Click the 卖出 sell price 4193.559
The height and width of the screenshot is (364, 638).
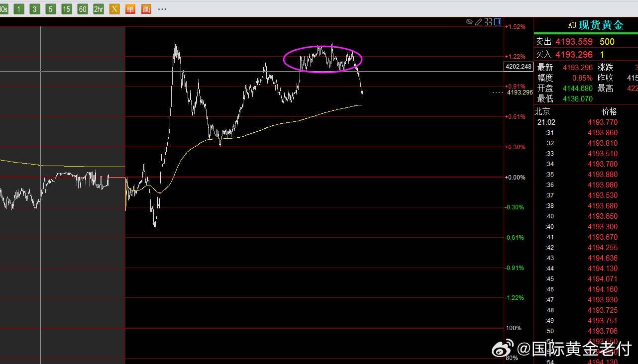pyautogui.click(x=574, y=42)
